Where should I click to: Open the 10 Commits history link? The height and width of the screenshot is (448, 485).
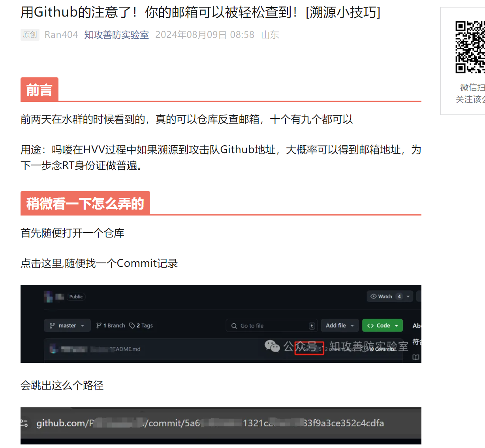[381, 349]
